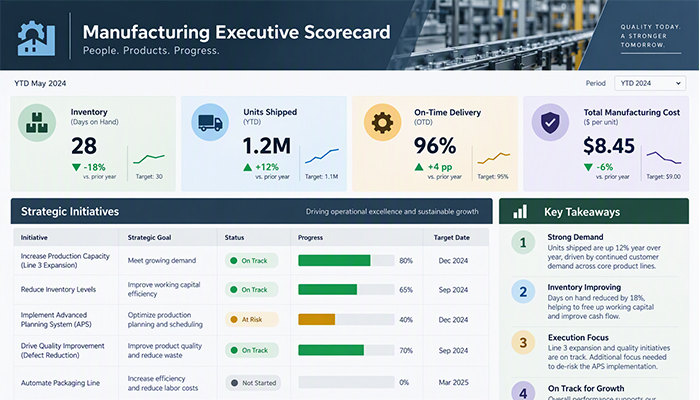Image resolution: width=700 pixels, height=400 pixels.
Task: Click the orange 40% progress bar
Action: point(346,320)
